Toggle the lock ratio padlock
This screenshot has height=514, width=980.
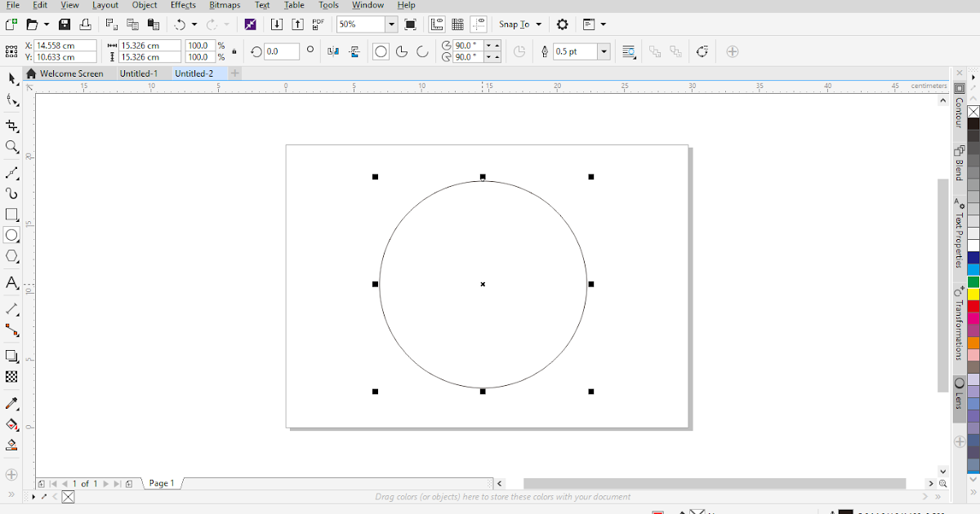coord(234,51)
